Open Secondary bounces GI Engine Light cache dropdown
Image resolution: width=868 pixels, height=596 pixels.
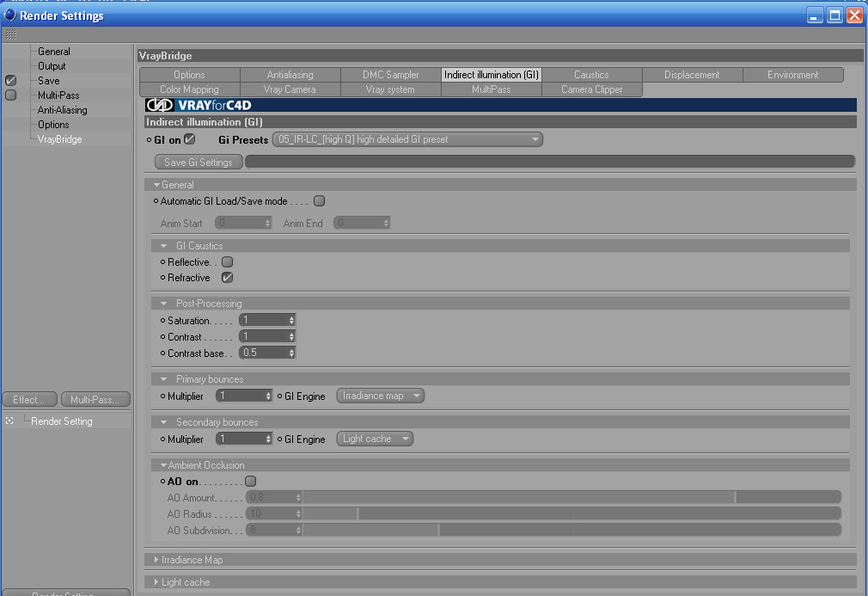pyautogui.click(x=375, y=439)
